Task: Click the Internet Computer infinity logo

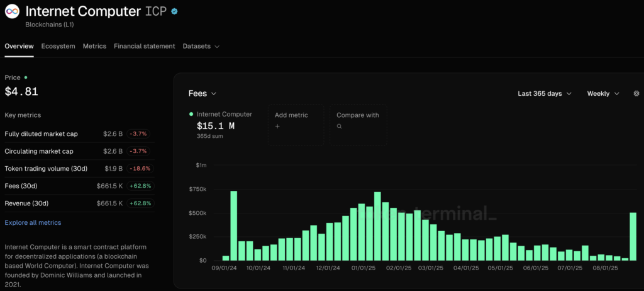Action: [x=13, y=11]
